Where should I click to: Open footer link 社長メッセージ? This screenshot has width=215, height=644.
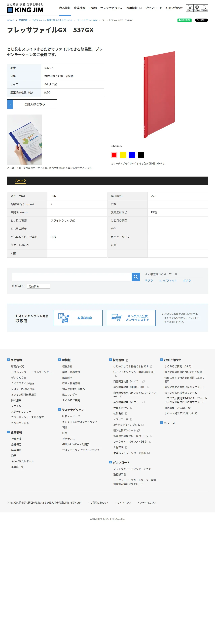(x=71, y=416)
